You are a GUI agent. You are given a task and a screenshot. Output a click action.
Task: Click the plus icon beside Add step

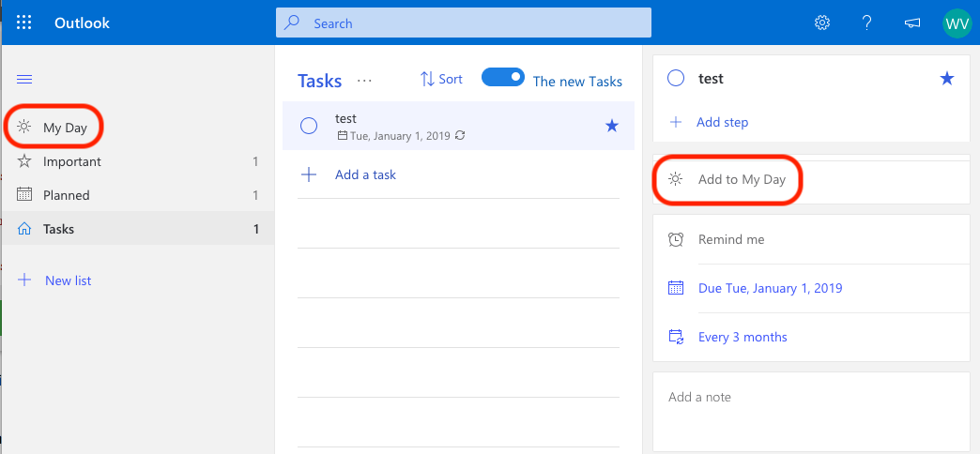click(676, 122)
